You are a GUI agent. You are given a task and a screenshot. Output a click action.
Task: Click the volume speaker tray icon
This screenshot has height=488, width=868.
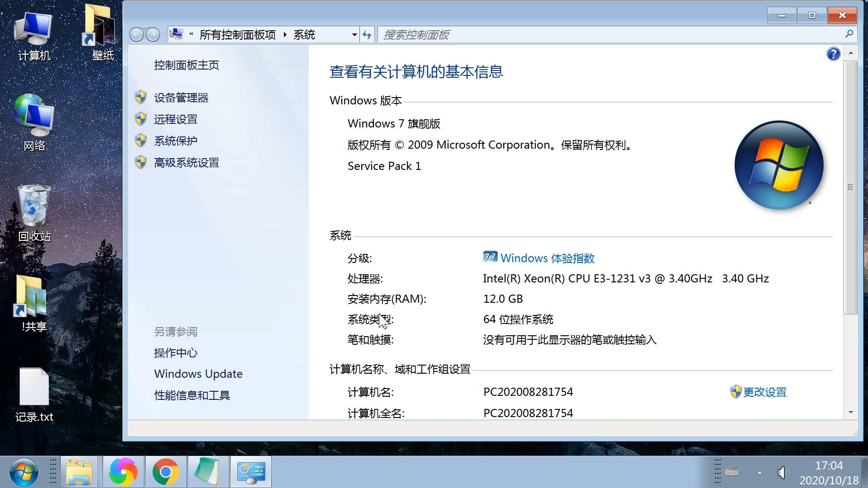click(783, 473)
